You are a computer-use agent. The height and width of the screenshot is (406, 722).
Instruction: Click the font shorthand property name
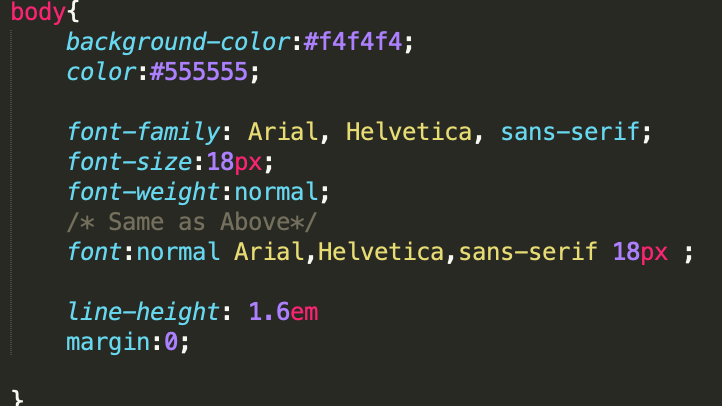[x=94, y=252]
